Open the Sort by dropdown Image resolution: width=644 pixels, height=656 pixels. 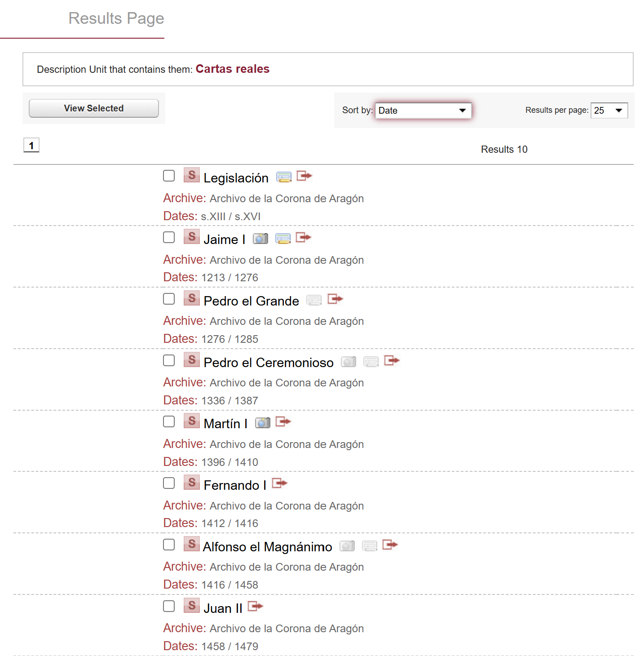[423, 111]
